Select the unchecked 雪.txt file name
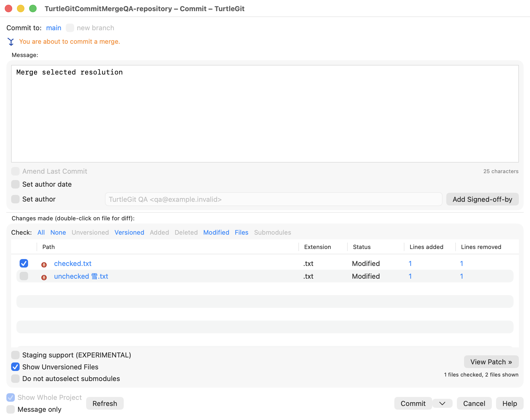 (x=81, y=276)
